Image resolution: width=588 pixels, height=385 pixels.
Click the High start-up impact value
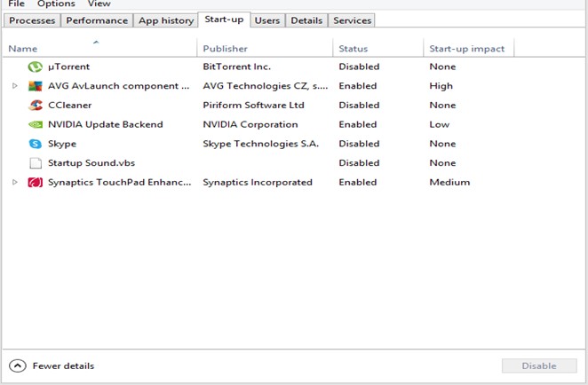(x=441, y=86)
